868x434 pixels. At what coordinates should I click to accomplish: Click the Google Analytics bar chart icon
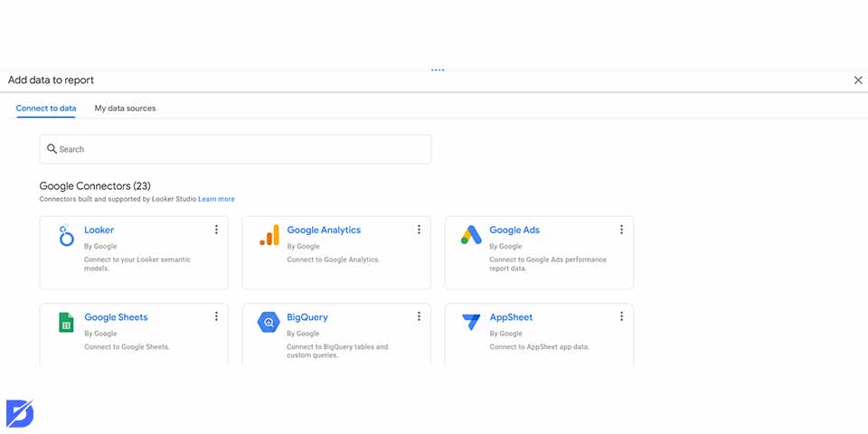point(269,235)
